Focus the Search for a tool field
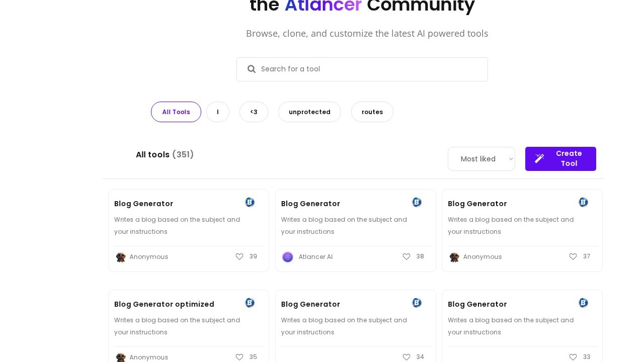 (370, 69)
